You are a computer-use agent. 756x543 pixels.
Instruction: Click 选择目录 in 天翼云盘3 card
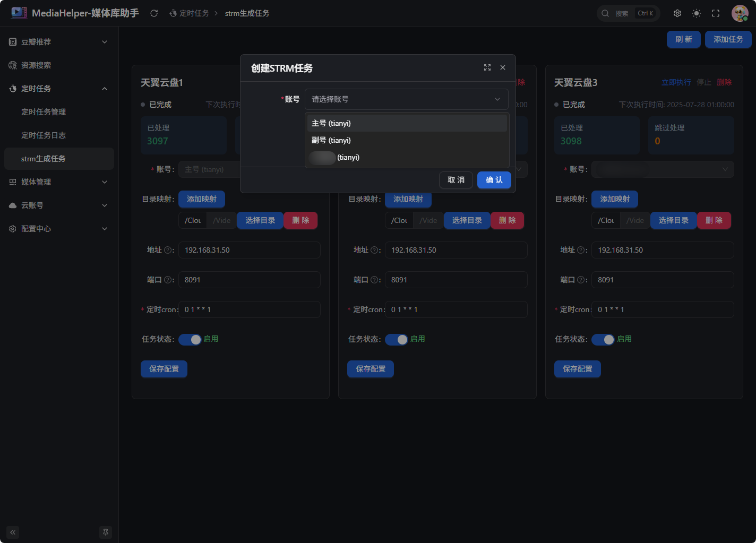pos(674,220)
